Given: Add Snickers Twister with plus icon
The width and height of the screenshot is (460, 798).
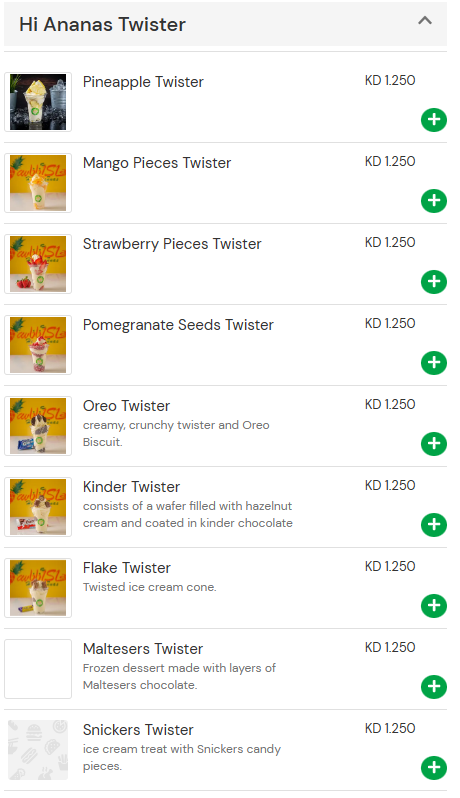Looking at the screenshot, I should 434,767.
